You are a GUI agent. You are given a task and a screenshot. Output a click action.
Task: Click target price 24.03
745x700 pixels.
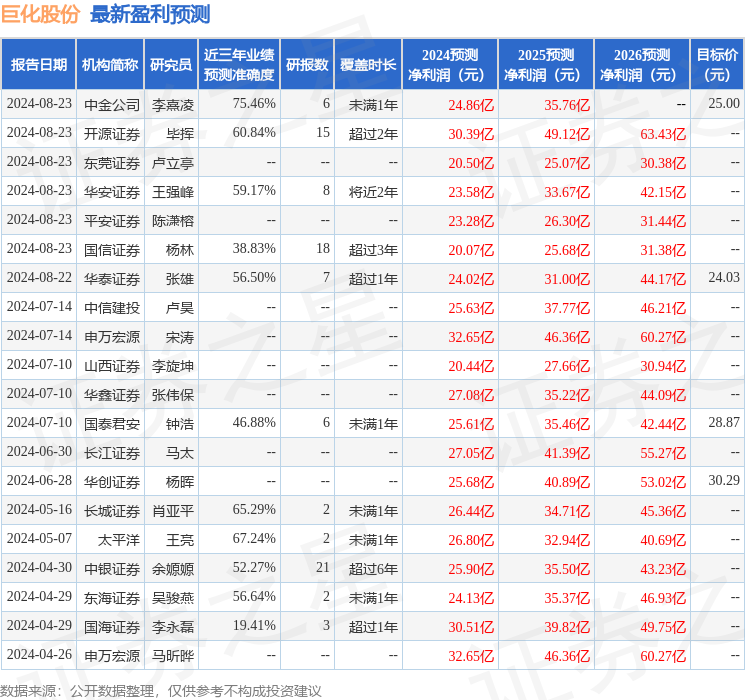724,277
